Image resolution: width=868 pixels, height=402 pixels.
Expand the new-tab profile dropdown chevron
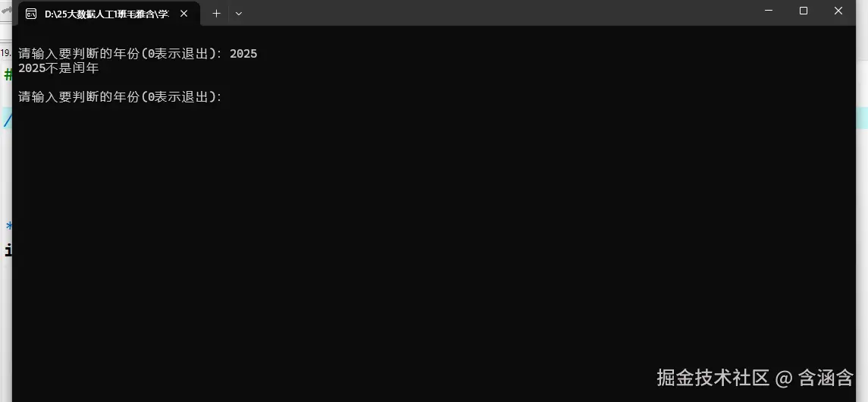point(239,14)
